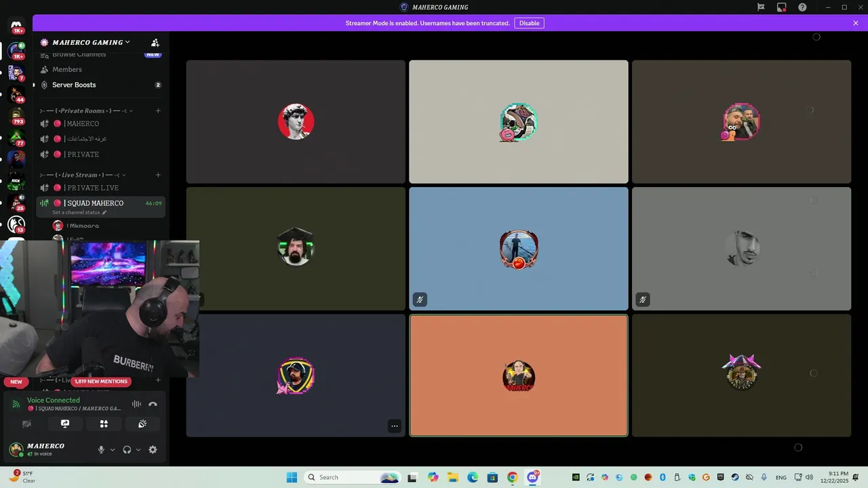Open MAHERCO user profile avatar
This screenshot has width=868, height=488.
pyautogui.click(x=16, y=449)
